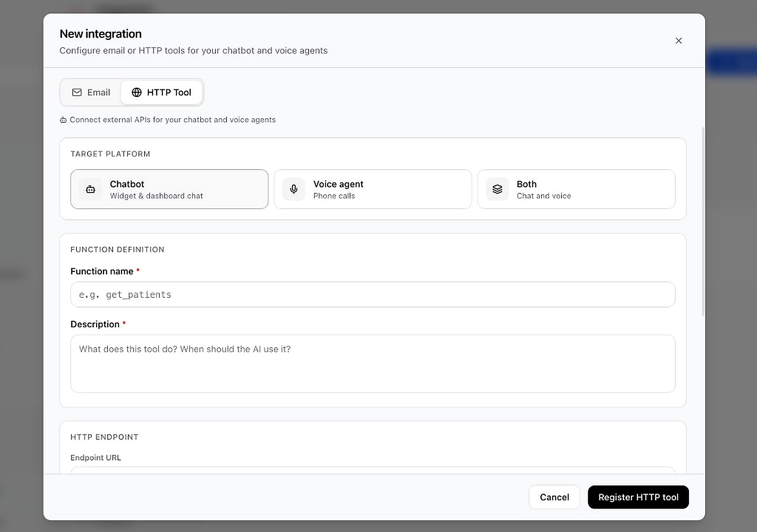Click the 'Description' label

[95, 324]
